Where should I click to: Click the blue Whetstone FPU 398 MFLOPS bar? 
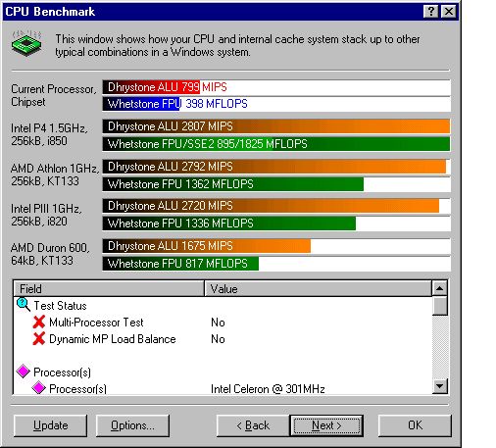click(141, 104)
